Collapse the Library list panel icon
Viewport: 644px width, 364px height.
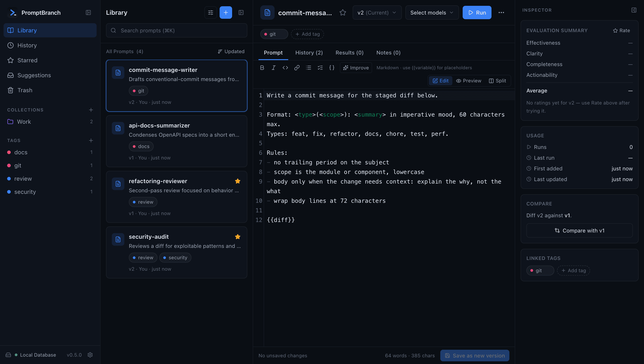point(241,13)
